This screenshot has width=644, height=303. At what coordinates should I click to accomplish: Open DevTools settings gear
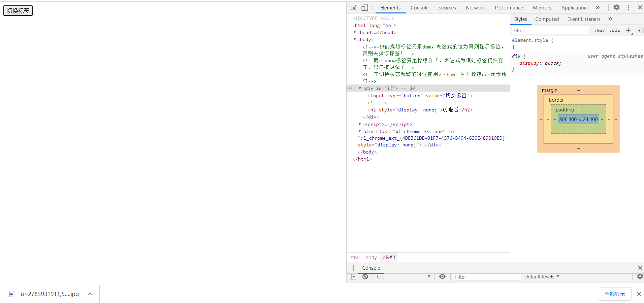click(x=616, y=7)
